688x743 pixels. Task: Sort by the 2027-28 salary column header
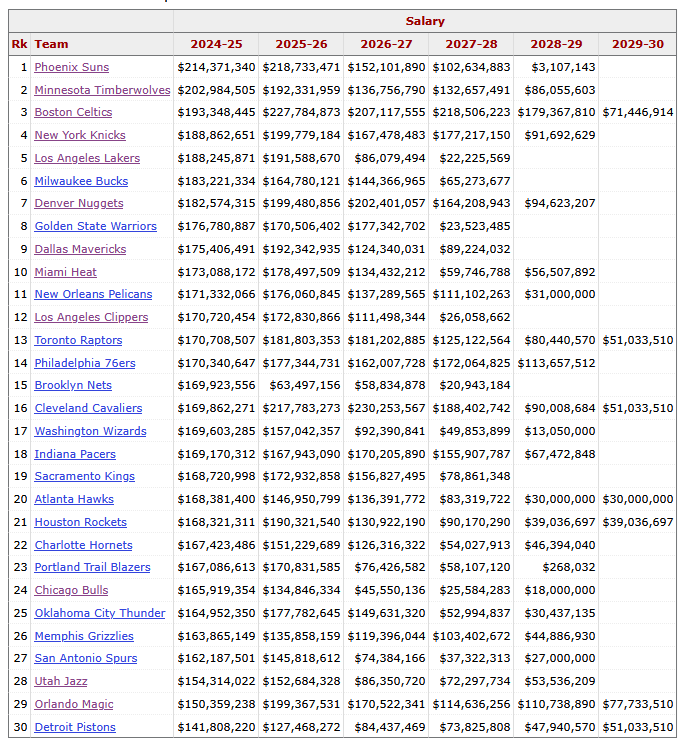coord(471,44)
